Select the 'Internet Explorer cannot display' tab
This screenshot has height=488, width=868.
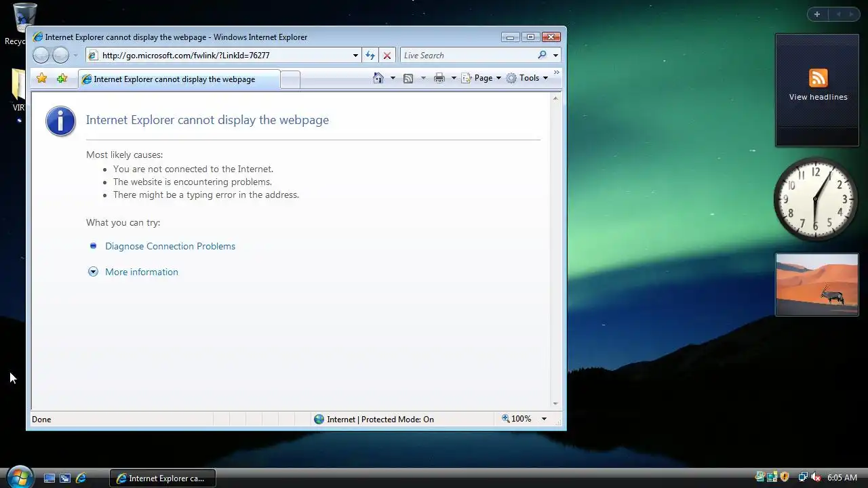click(178, 79)
